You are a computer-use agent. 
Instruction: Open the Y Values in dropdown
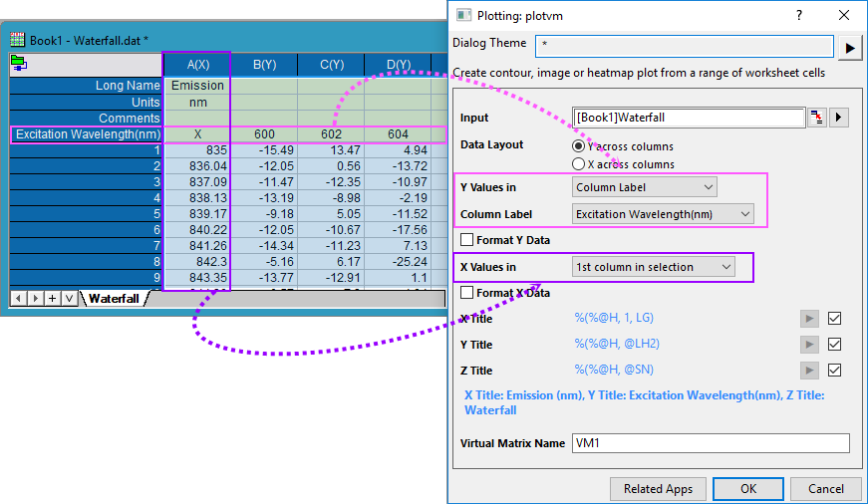(646, 187)
